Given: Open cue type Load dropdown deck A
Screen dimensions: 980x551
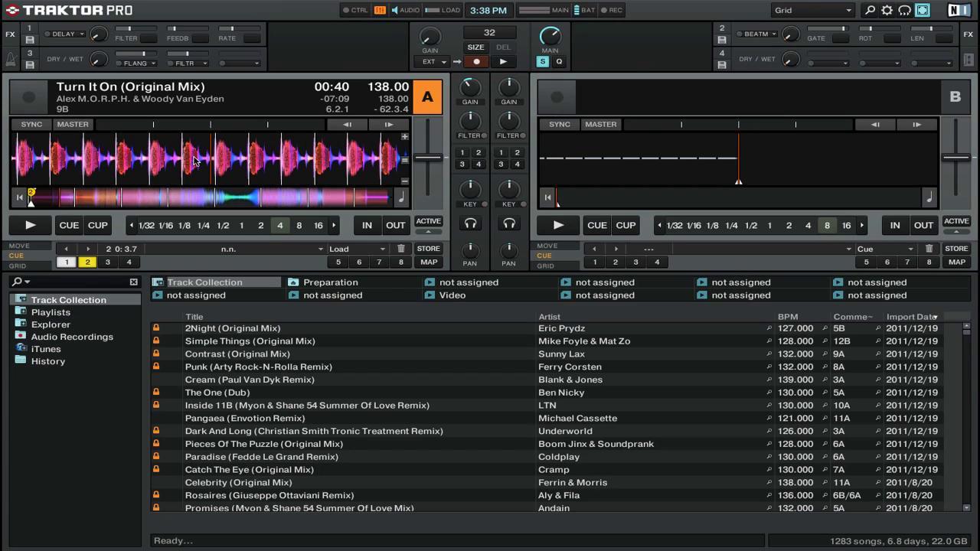Looking at the screenshot, I should pos(358,249).
